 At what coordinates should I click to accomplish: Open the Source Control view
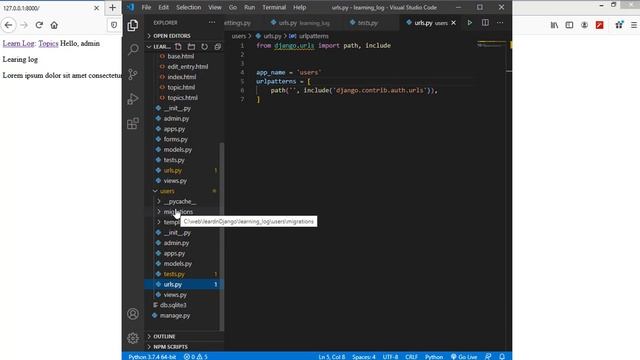pos(133,74)
